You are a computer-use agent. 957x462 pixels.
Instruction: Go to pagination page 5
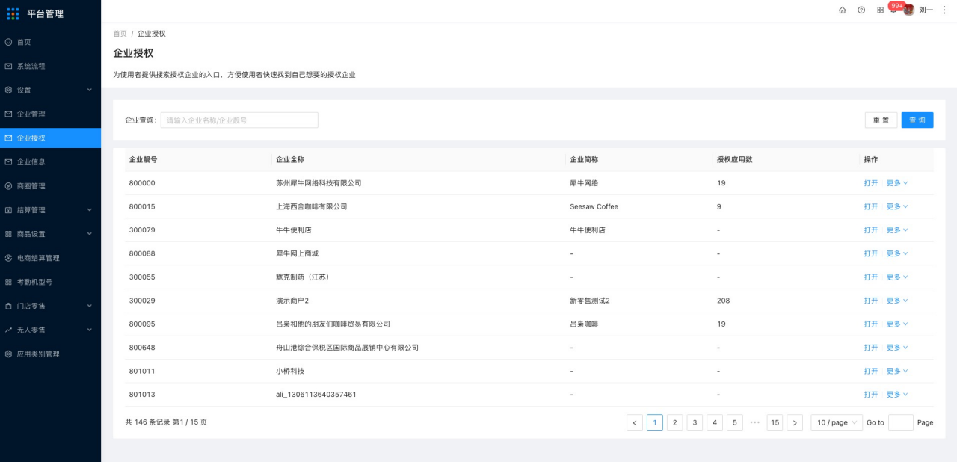734,422
